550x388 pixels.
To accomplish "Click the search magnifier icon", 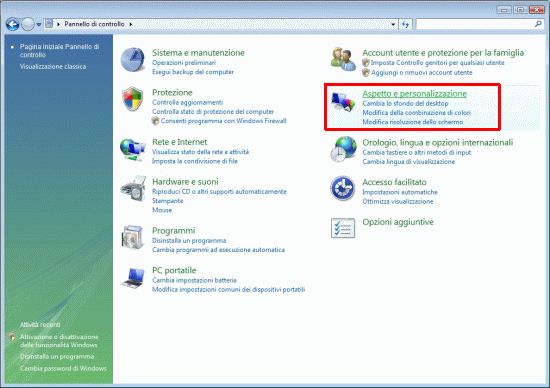I will pos(538,24).
